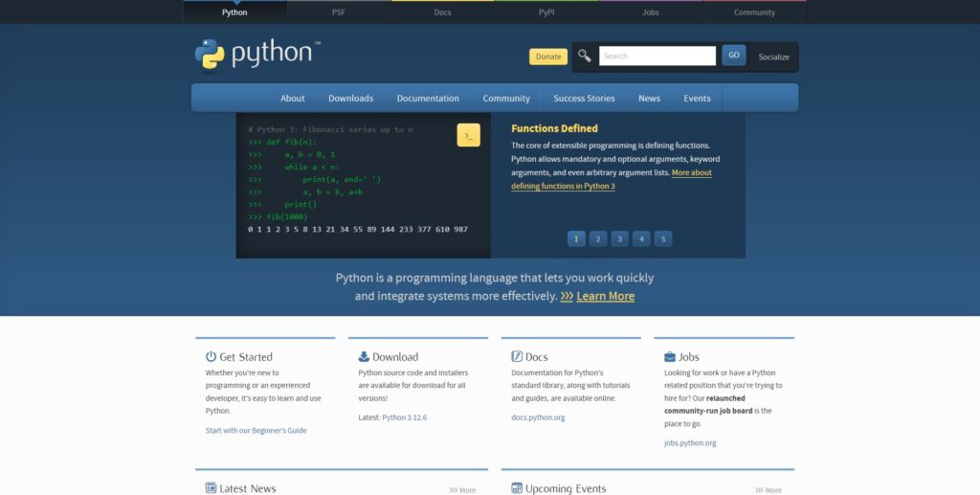Click the GO search button

734,55
